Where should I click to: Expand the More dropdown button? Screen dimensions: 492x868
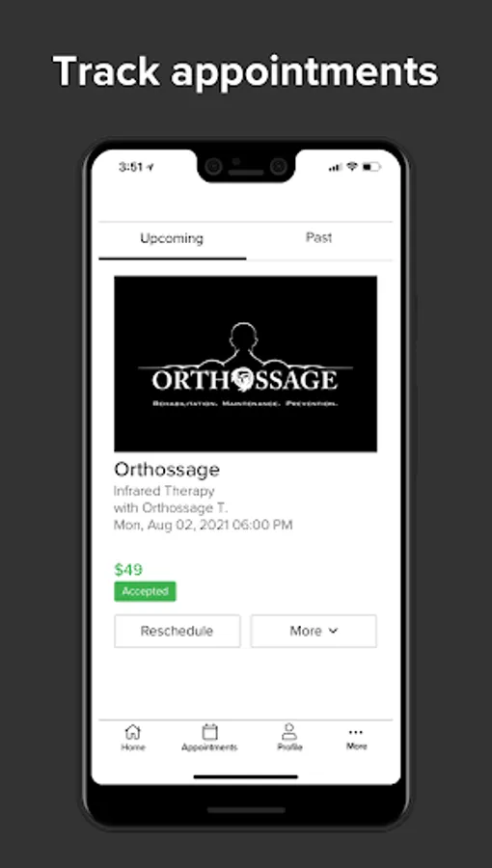click(314, 631)
